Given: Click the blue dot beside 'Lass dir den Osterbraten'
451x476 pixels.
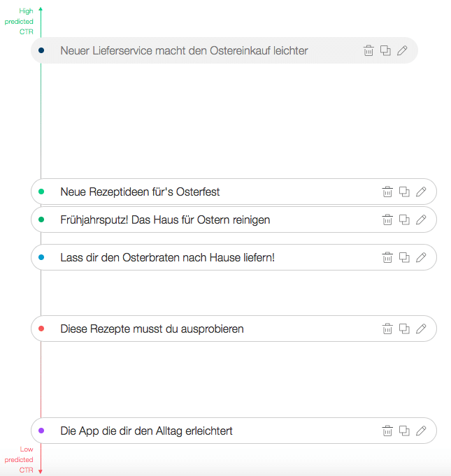Looking at the screenshot, I should (x=41, y=257).
